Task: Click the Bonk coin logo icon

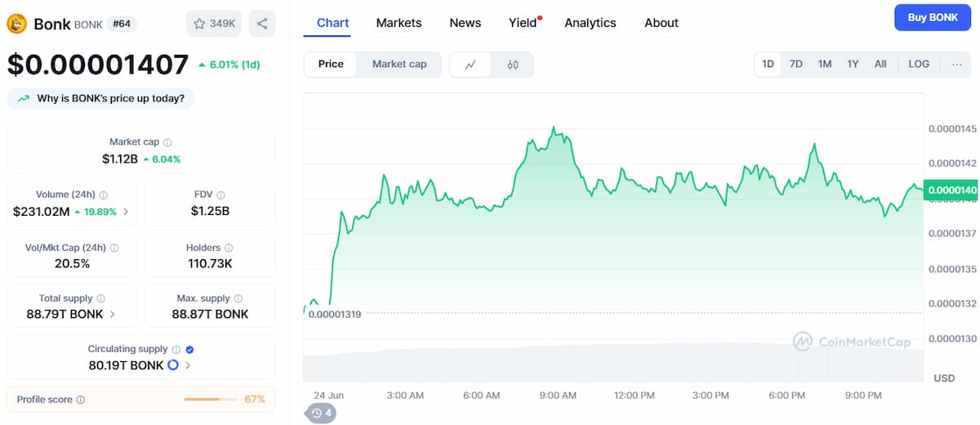Action: (17, 24)
